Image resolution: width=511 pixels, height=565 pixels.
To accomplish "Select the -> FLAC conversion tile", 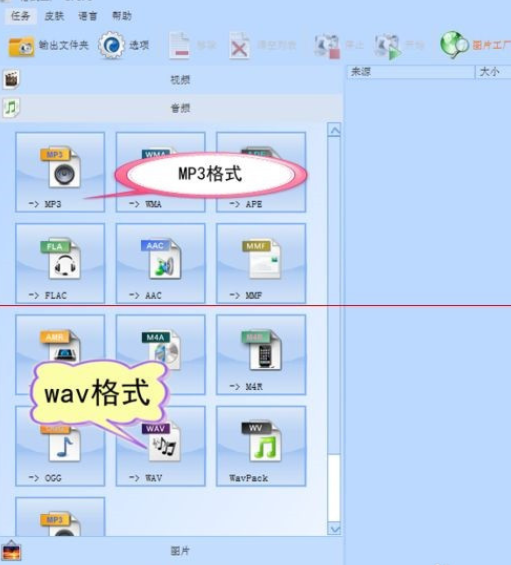I will click(x=60, y=263).
